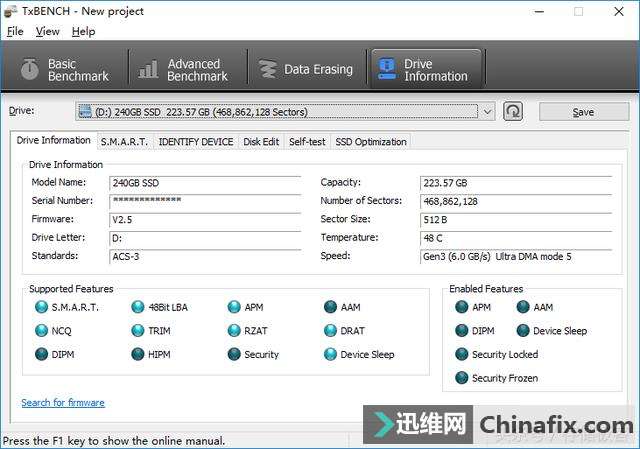
Task: Click the Drive Information disk icon
Action: click(387, 69)
